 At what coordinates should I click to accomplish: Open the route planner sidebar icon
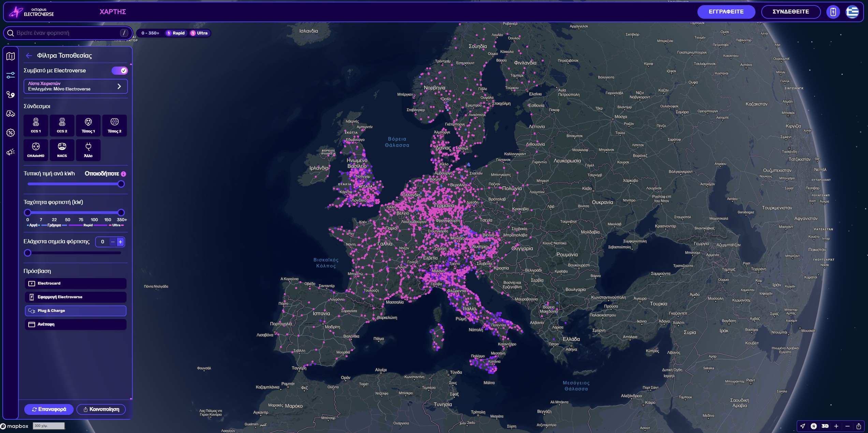coord(11,95)
